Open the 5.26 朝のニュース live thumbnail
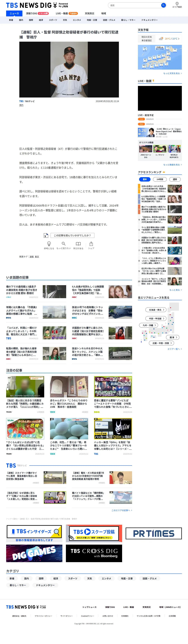The image size is (188, 644). click(146, 133)
